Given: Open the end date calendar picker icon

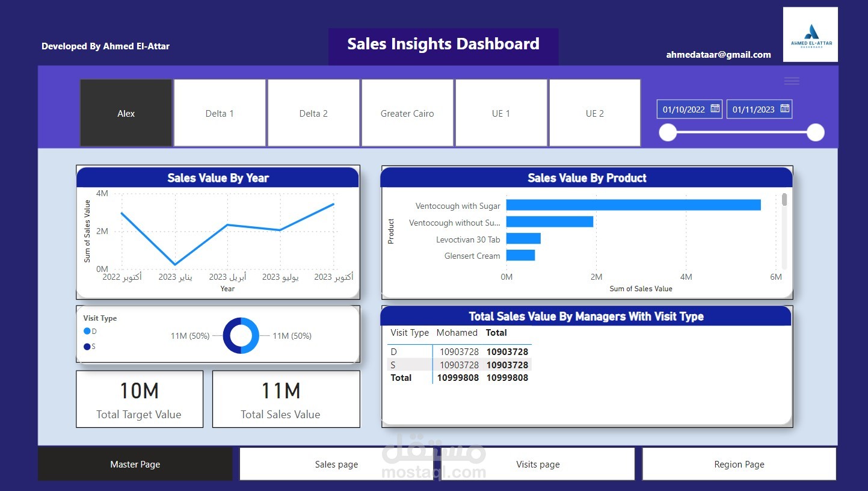Looking at the screenshot, I should (785, 109).
